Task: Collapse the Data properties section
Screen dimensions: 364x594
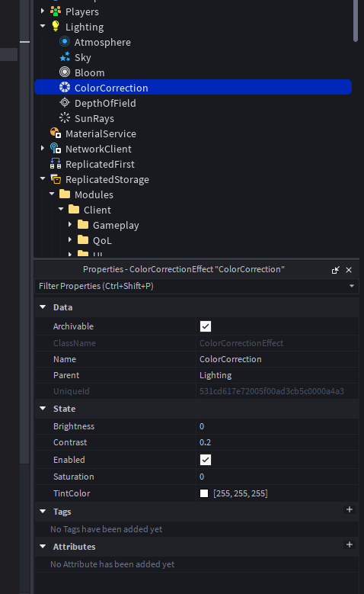Action: 43,307
